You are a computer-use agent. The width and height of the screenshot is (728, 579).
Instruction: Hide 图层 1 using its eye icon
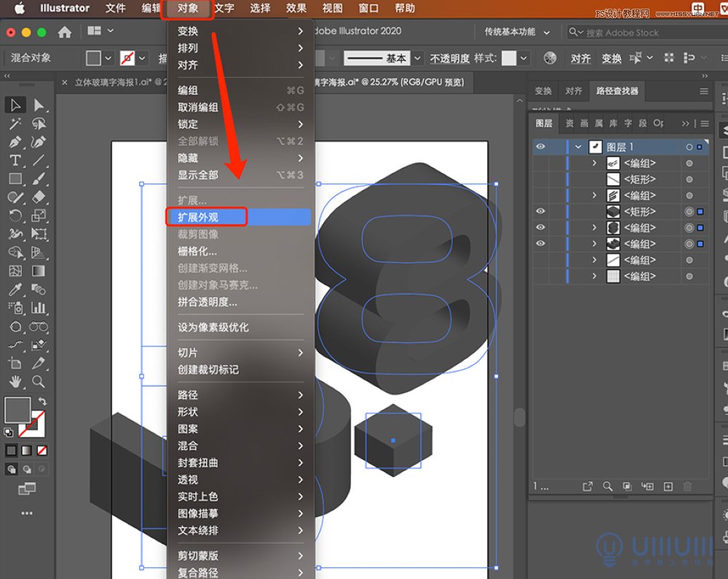tap(540, 147)
